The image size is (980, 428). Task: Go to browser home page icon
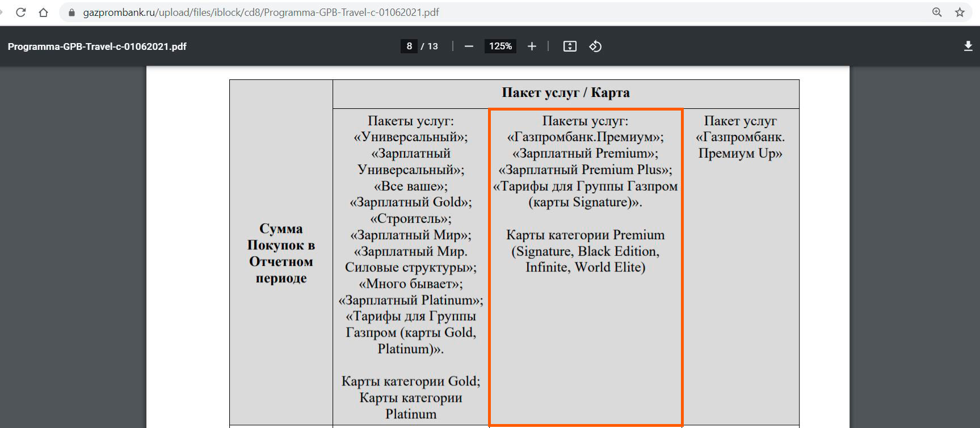(43, 12)
